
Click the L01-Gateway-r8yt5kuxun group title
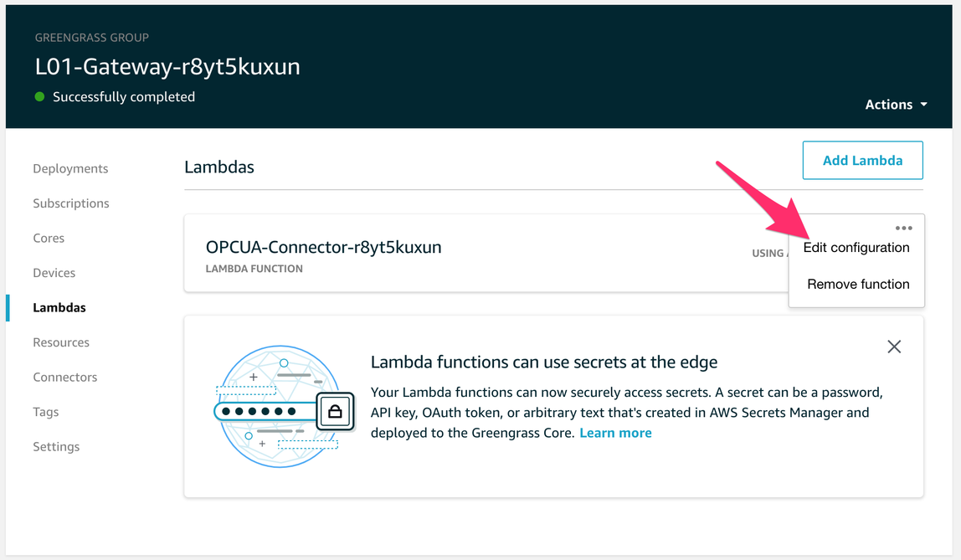tap(167, 67)
